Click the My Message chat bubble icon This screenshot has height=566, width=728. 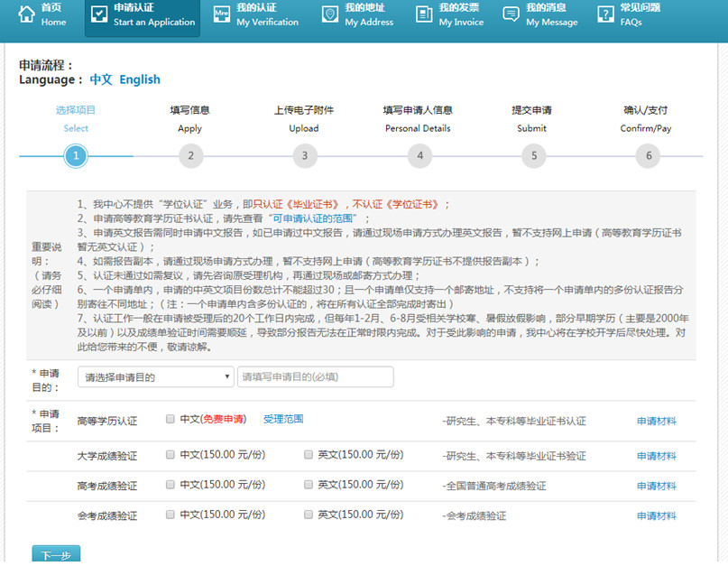coord(511,14)
